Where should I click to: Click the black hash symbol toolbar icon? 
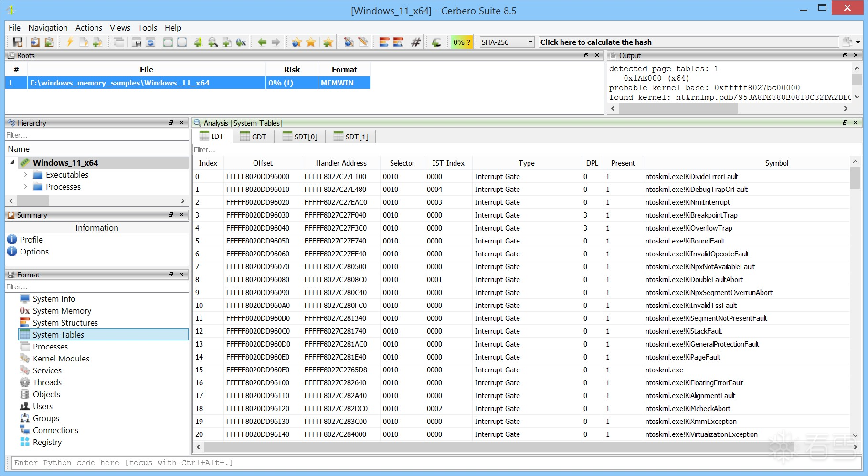416,42
